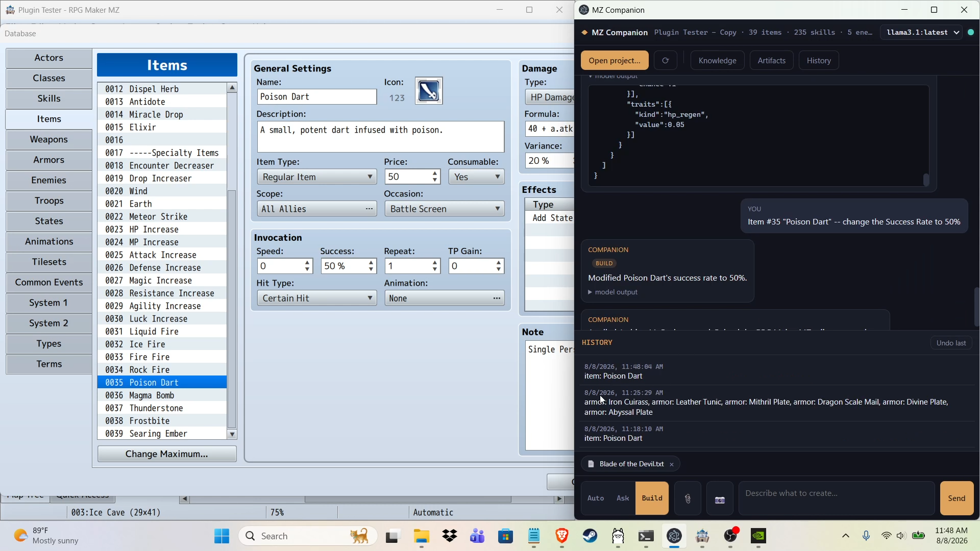Switch to the Common Events database tab

click(49, 283)
